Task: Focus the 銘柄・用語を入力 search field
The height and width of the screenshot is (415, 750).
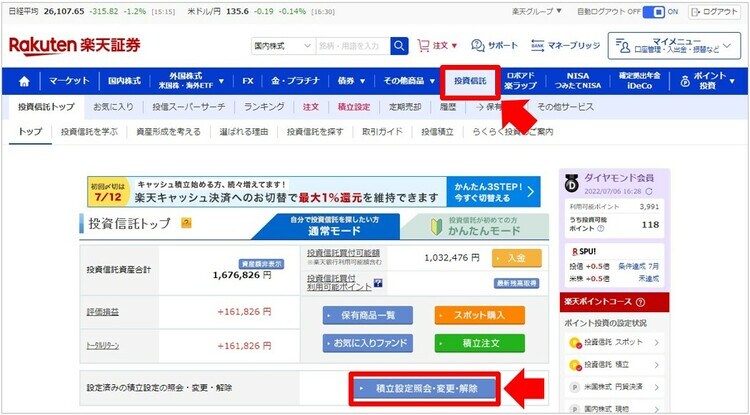Action: 353,46
